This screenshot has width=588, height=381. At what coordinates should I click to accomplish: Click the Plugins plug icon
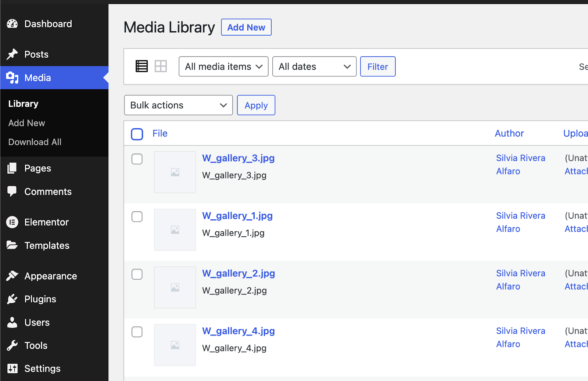(12, 299)
